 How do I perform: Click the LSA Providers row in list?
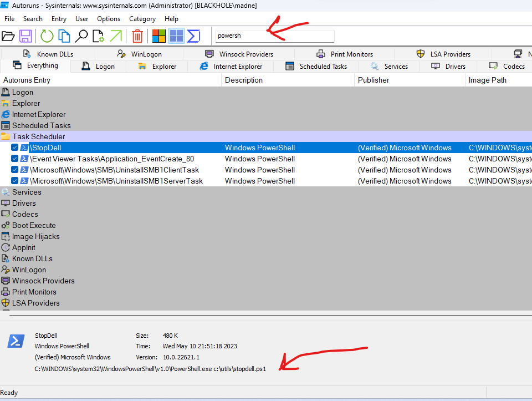(x=266, y=303)
